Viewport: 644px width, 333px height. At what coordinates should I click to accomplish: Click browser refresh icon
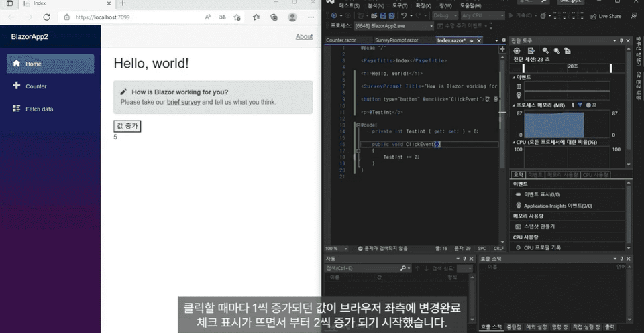tap(46, 17)
